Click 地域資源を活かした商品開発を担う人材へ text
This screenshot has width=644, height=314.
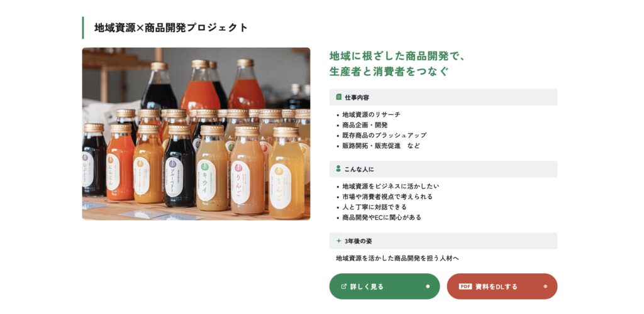click(x=397, y=258)
